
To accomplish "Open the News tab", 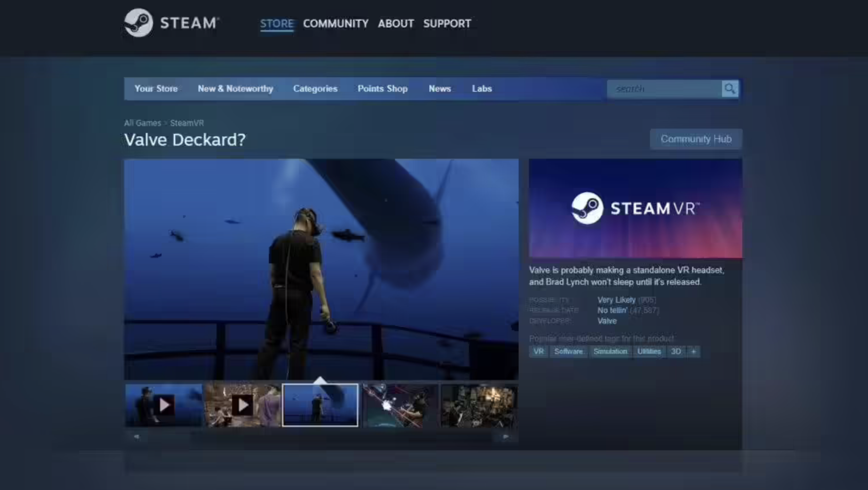I will [440, 89].
